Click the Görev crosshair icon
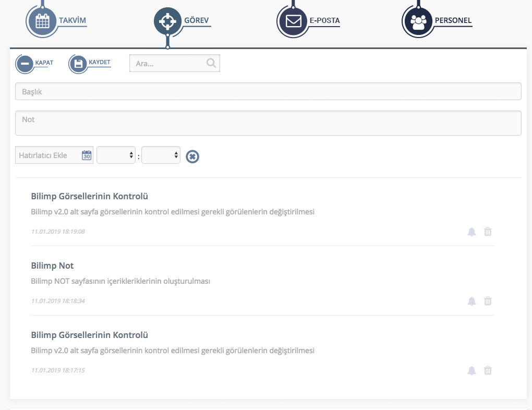The width and height of the screenshot is (532, 410). [x=167, y=21]
